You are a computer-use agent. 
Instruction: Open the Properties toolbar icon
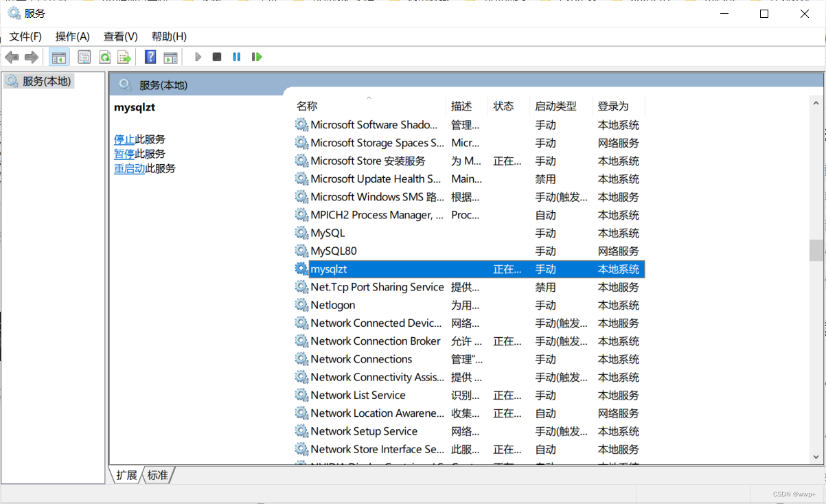pyautogui.click(x=84, y=57)
